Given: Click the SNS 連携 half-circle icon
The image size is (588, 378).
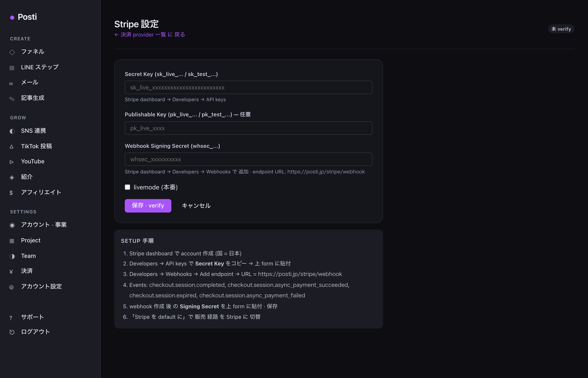Looking at the screenshot, I should click(x=12, y=131).
